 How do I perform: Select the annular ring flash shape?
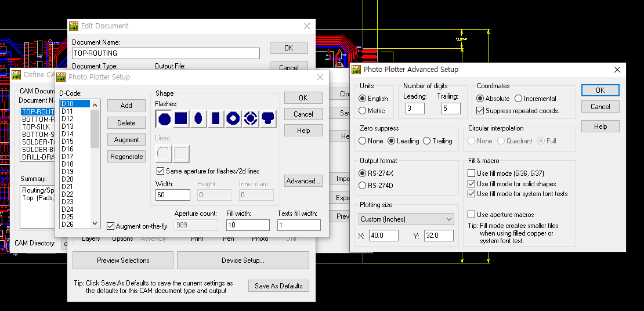(233, 119)
